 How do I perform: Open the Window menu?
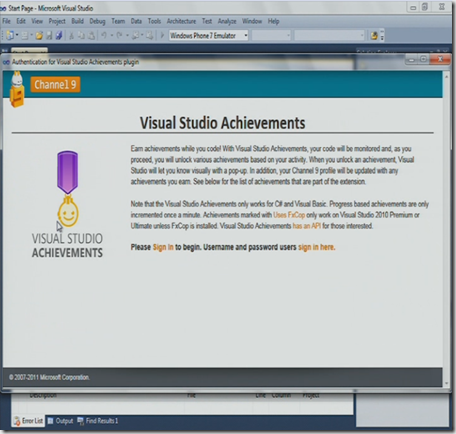click(252, 21)
